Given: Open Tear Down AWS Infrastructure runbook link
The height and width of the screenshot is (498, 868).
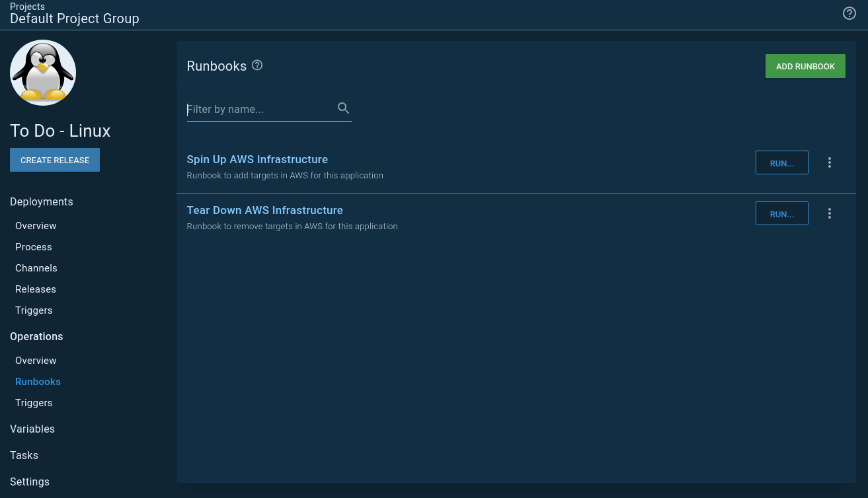Looking at the screenshot, I should coord(264,210).
